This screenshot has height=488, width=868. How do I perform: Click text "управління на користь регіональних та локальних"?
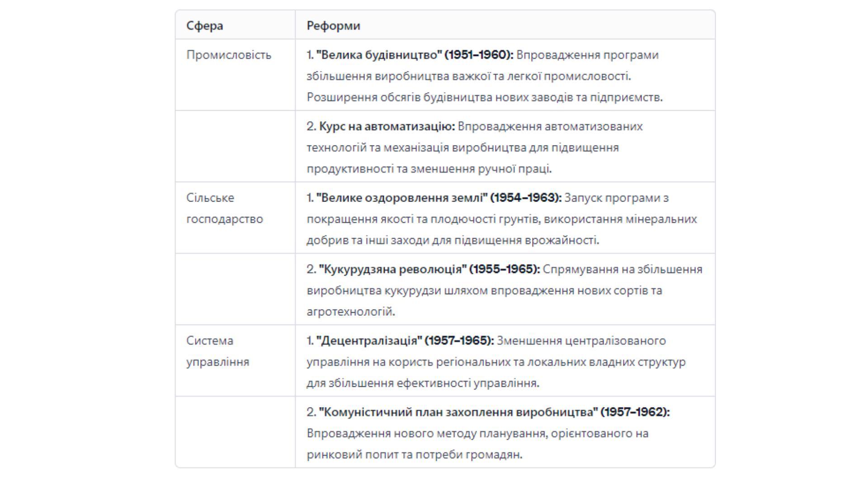point(446,361)
